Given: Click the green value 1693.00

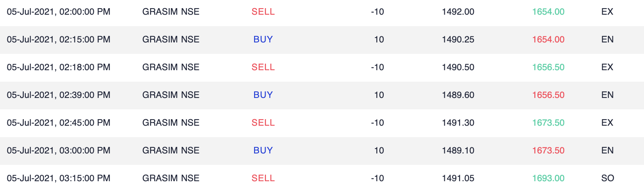Looking at the screenshot, I should click(x=548, y=178).
